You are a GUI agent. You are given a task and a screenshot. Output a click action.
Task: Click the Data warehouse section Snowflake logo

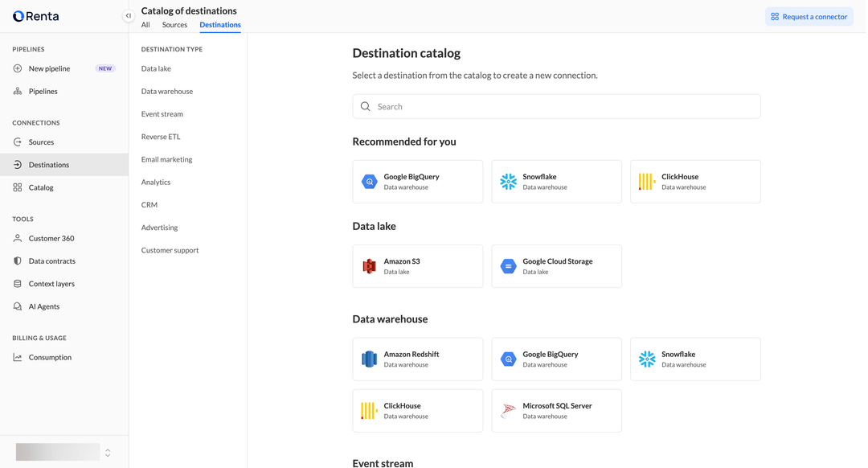point(646,359)
